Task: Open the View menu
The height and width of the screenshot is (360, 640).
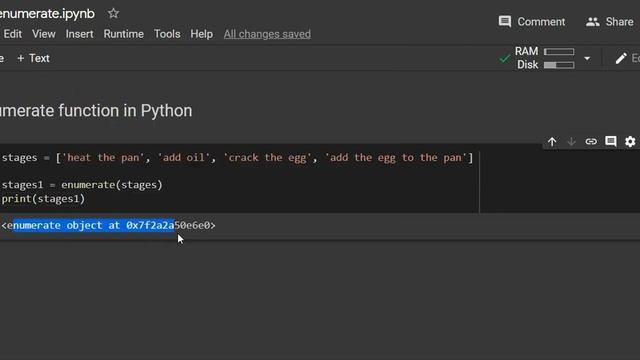Action: tap(44, 34)
